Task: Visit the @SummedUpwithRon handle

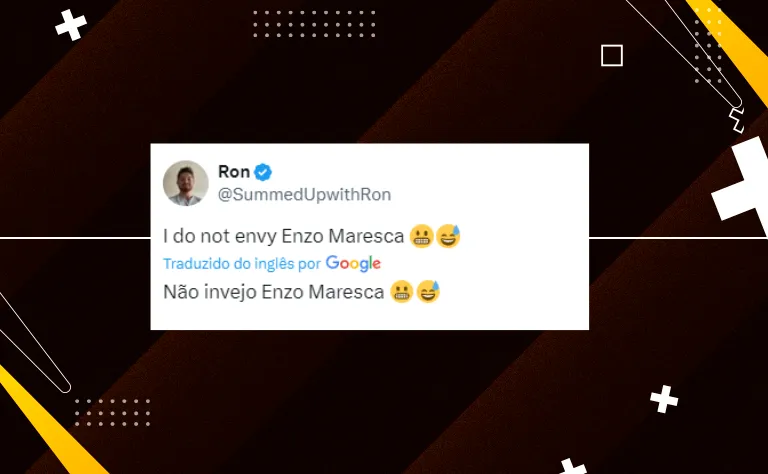Action: click(x=304, y=194)
